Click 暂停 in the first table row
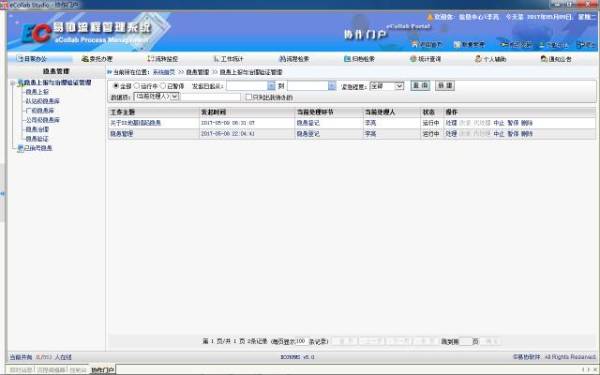Viewport: 600px width, 375px height. [x=513, y=123]
